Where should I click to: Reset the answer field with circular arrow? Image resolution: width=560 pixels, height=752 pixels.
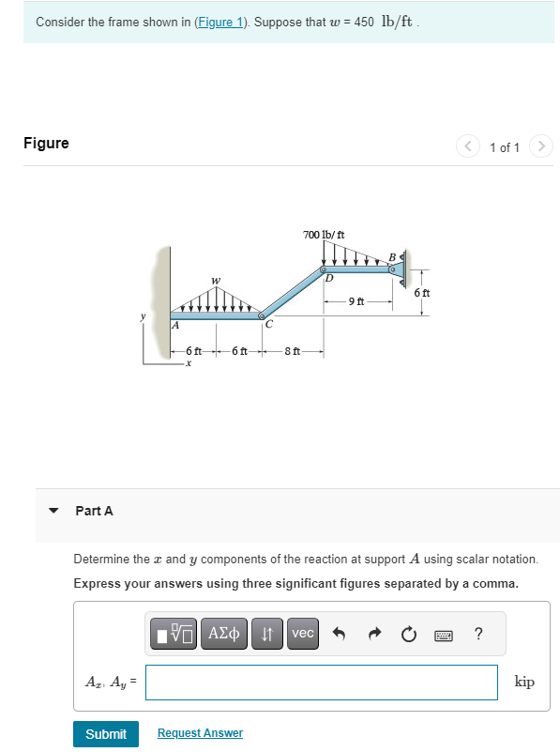(408, 634)
